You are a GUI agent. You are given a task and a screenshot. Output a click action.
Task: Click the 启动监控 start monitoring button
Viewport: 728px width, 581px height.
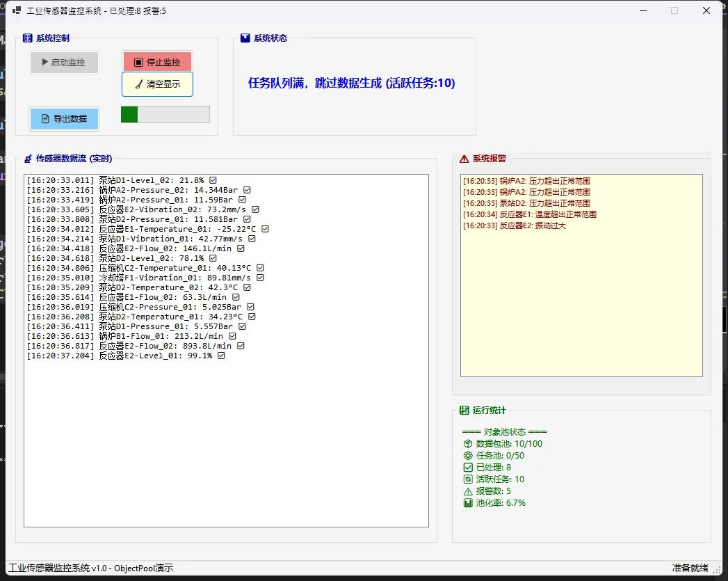(65, 62)
